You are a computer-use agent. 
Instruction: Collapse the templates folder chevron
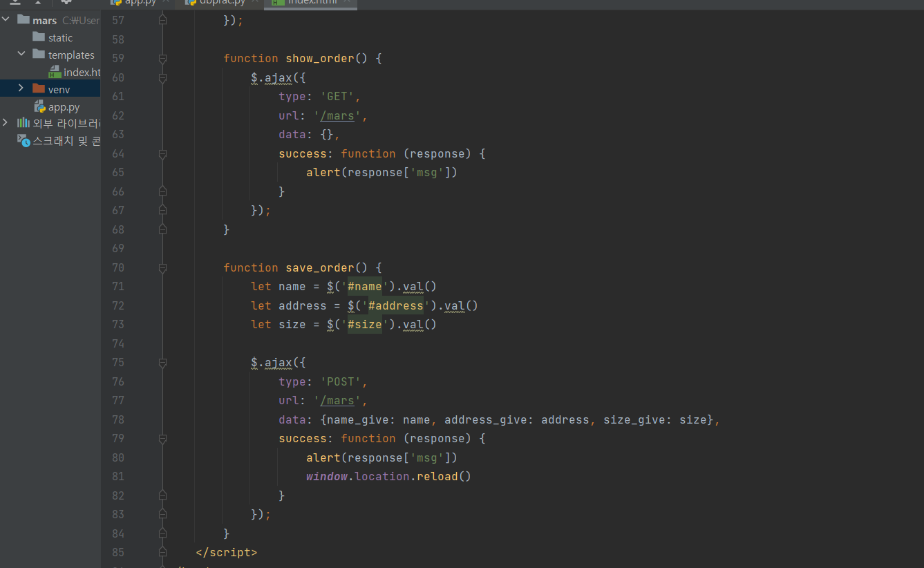21,55
